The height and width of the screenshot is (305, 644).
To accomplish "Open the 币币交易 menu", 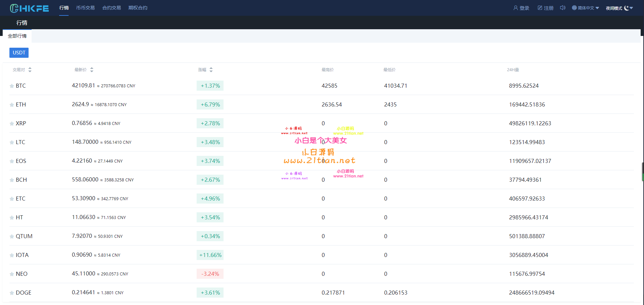I will tap(85, 8).
